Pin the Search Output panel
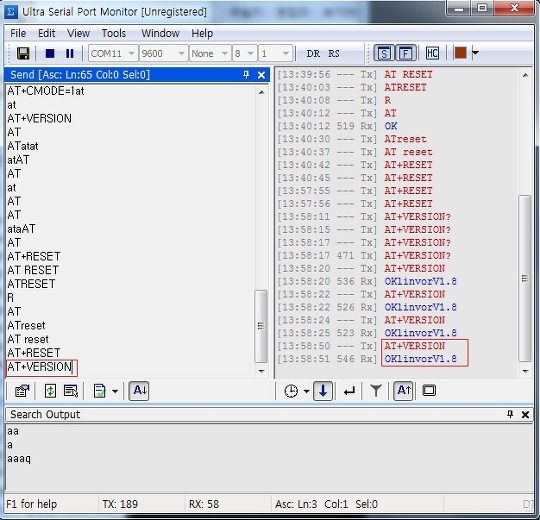 [510, 414]
